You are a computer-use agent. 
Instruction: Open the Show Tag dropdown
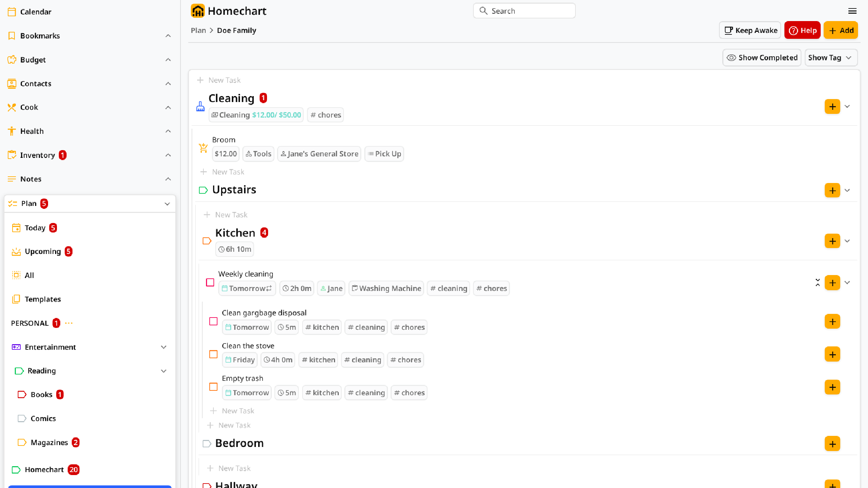click(831, 58)
